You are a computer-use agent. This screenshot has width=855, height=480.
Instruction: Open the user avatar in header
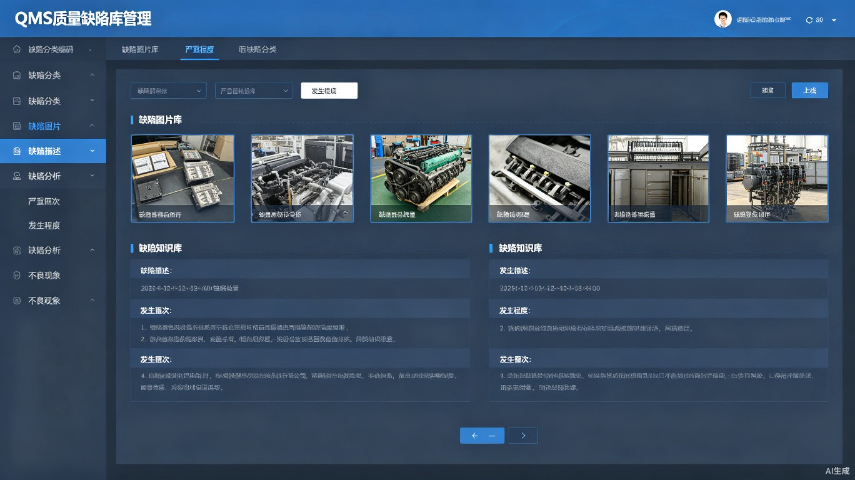coord(723,19)
